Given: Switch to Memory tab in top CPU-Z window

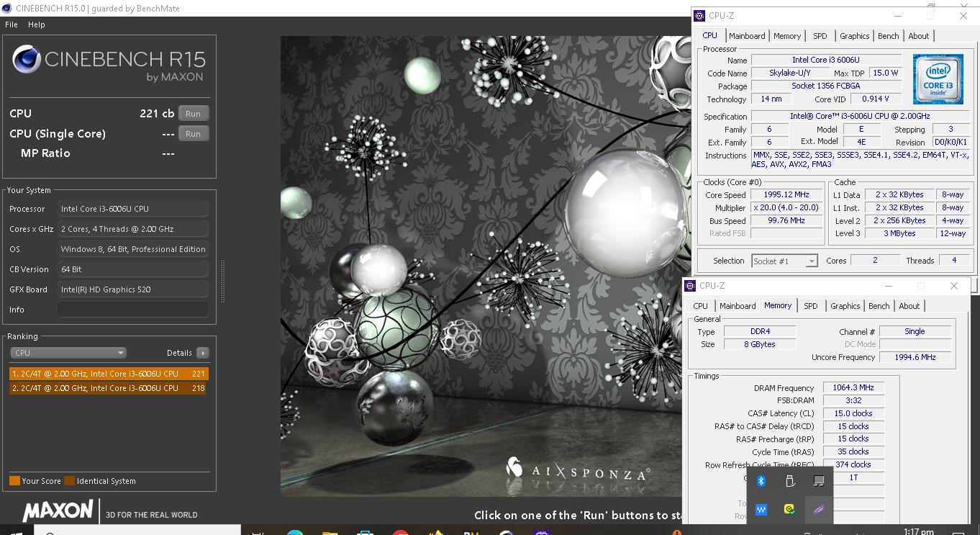Looking at the screenshot, I should [x=787, y=36].
